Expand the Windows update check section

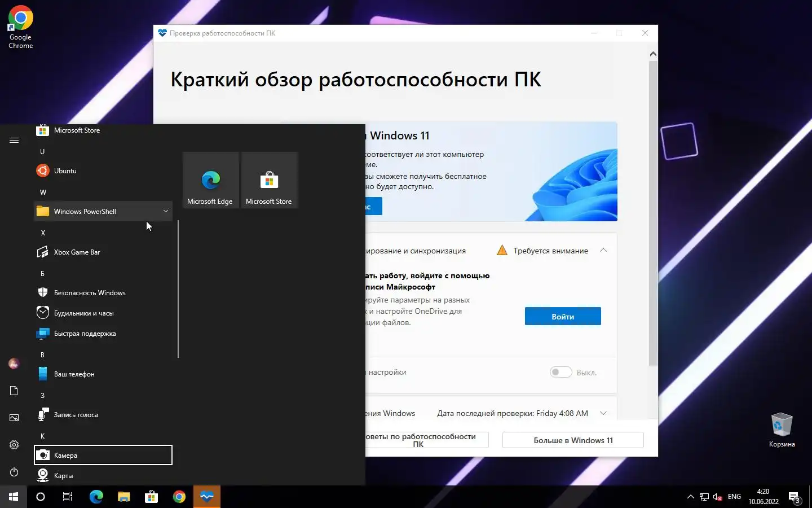(603, 413)
